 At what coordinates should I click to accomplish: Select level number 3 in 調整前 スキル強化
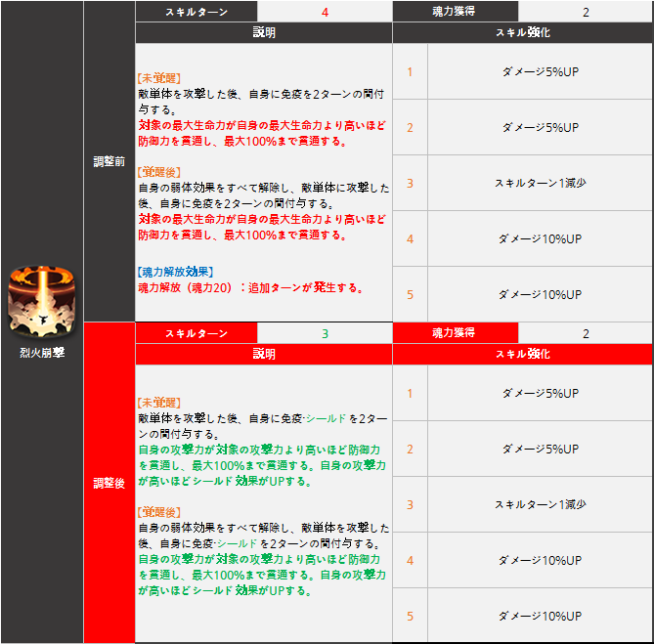click(410, 184)
